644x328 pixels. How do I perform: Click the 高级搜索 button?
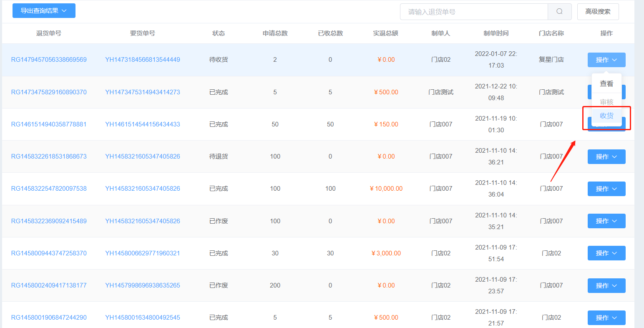(x=598, y=12)
